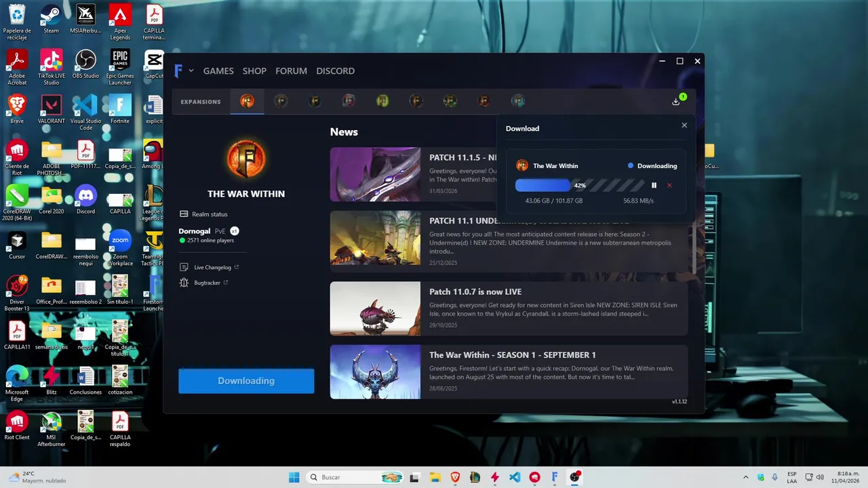Select The War Within expansion icon tab

pos(247,101)
